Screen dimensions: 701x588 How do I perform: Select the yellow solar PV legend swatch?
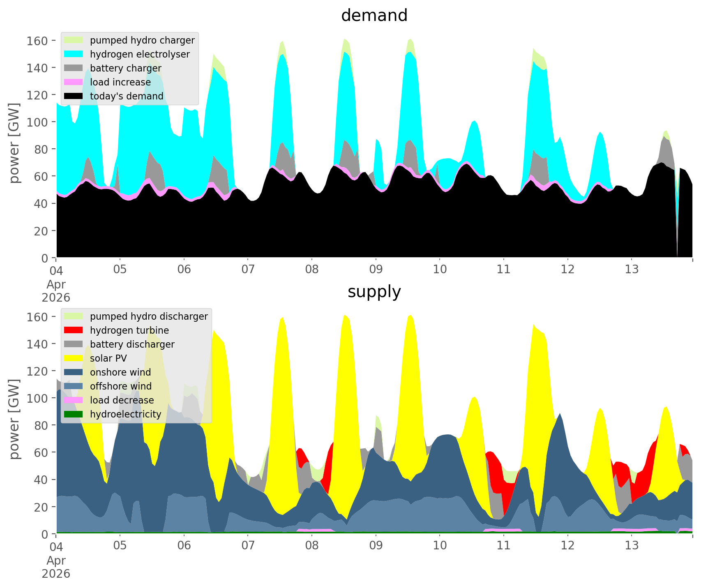coord(74,358)
